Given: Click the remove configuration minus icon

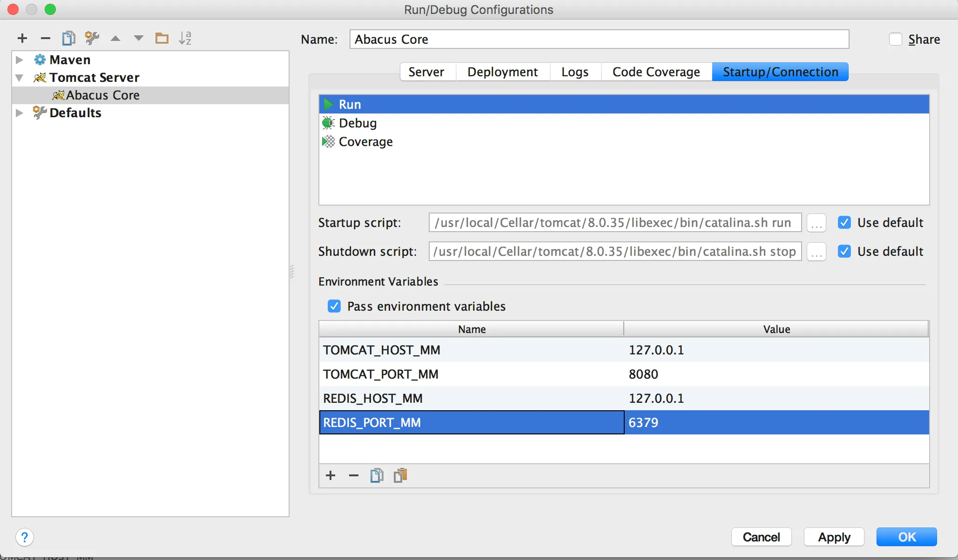Looking at the screenshot, I should pos(45,38).
